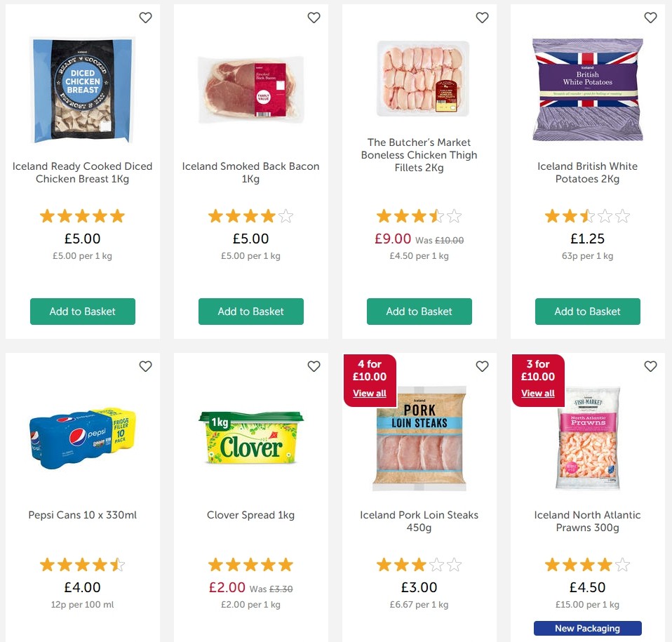672x642 pixels.
Task: Add Pepsi Cans to favourites via heart icon
Action: click(145, 366)
